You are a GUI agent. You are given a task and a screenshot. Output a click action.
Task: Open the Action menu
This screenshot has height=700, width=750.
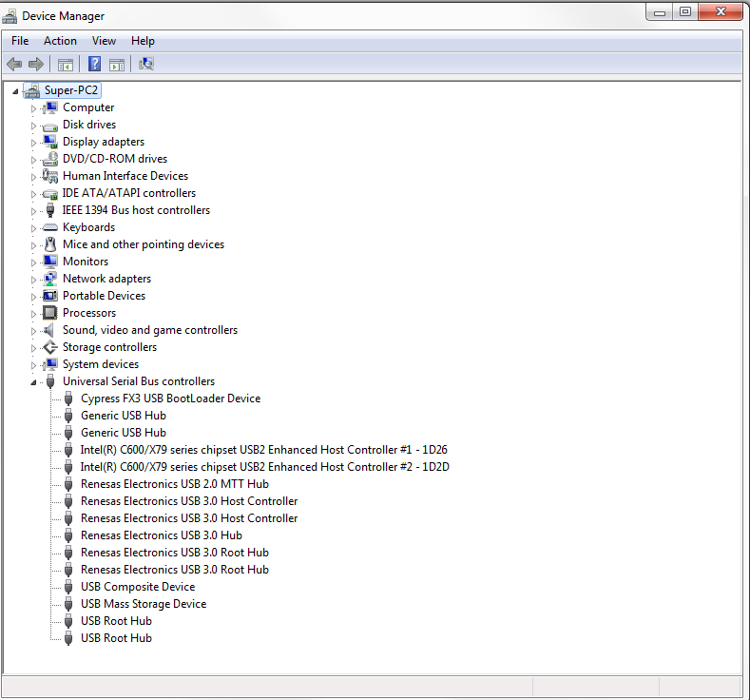pos(60,41)
